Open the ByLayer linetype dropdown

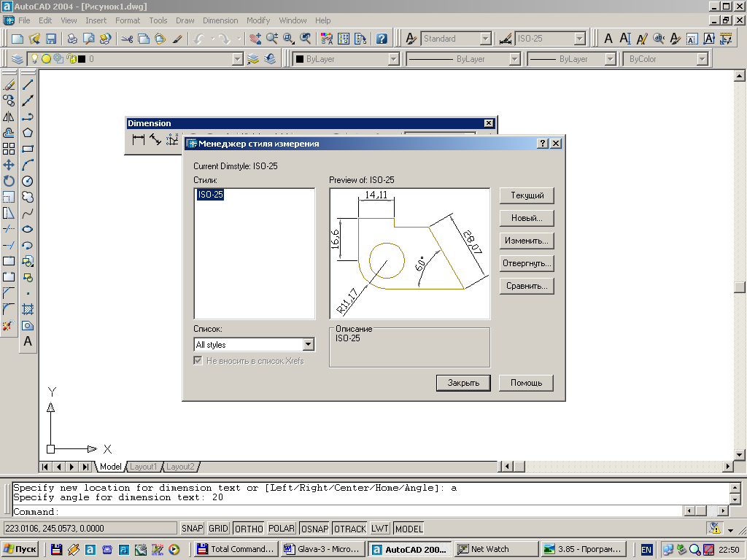514,59
